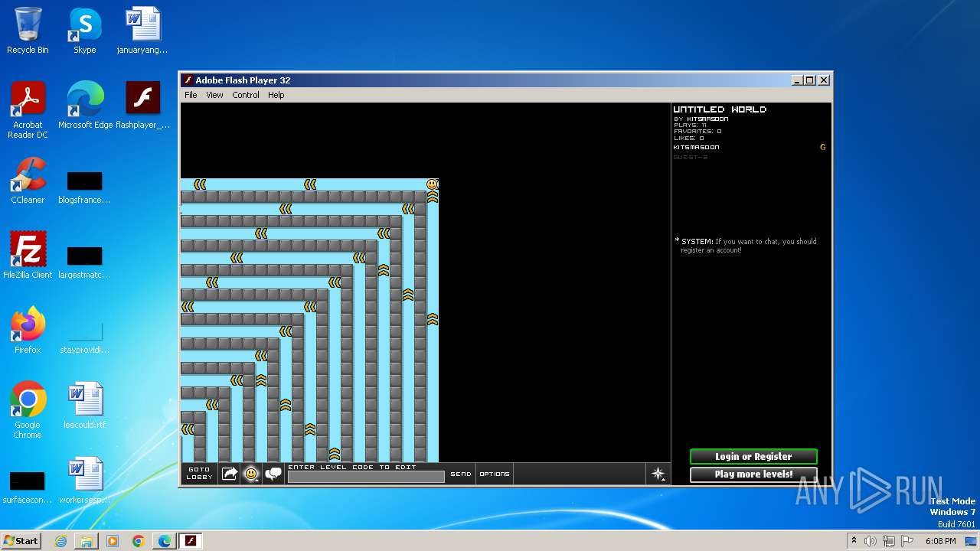The image size is (980, 551).
Task: Open Firefox desktop shortcut
Action: (28, 331)
